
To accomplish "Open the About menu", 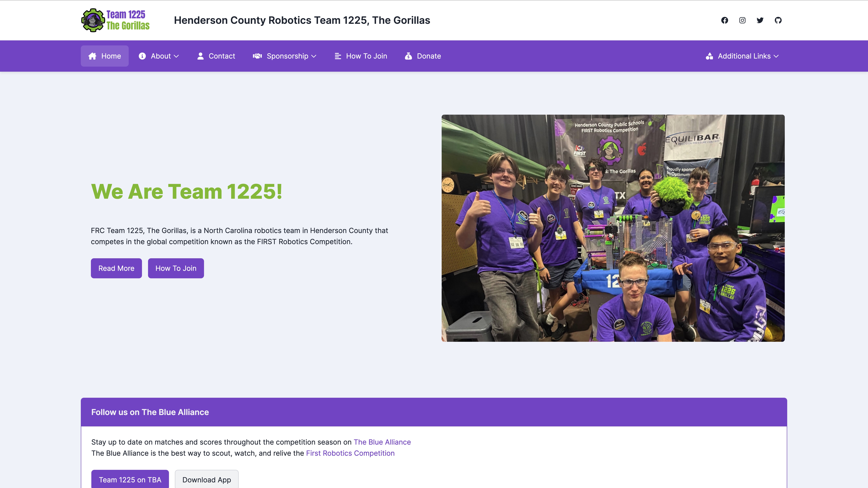I will 159,56.
